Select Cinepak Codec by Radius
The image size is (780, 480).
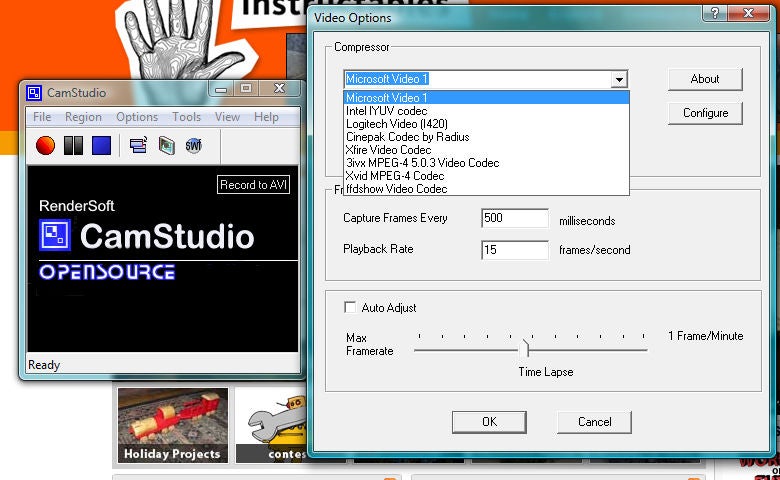(487, 136)
